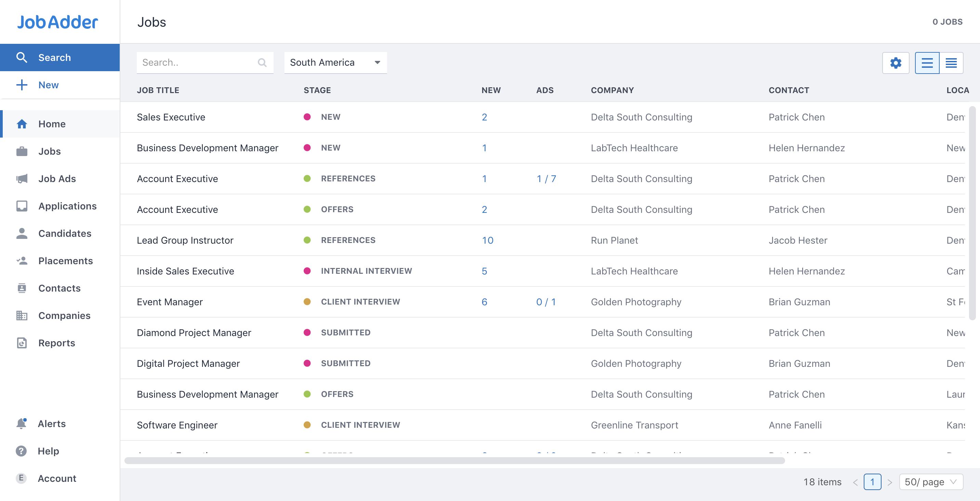The height and width of the screenshot is (501, 980).
Task: Open the Companies building icon
Action: coord(22,316)
